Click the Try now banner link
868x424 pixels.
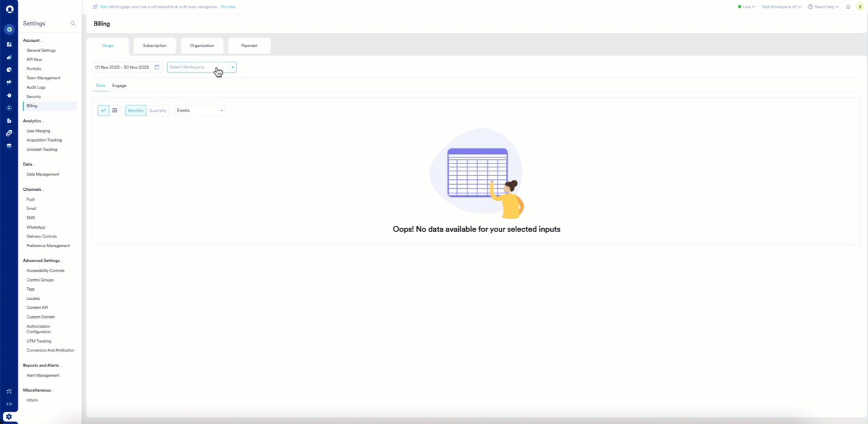click(x=228, y=7)
